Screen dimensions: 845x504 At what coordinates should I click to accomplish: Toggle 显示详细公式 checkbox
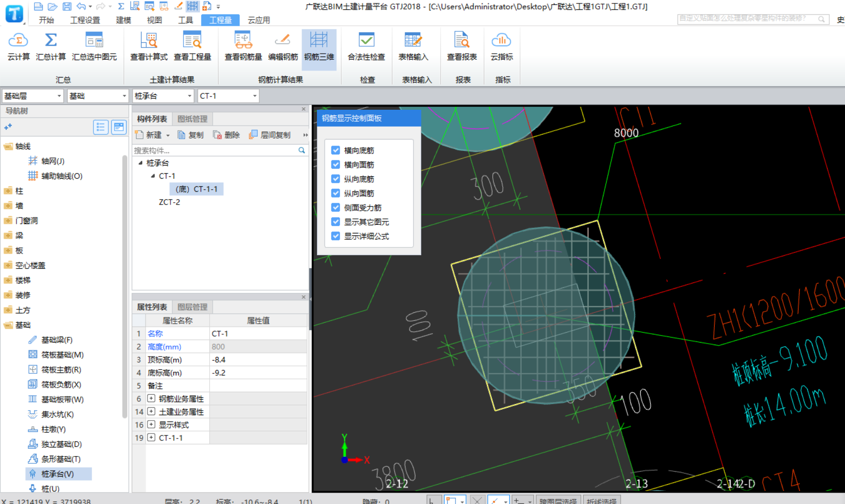tap(336, 236)
